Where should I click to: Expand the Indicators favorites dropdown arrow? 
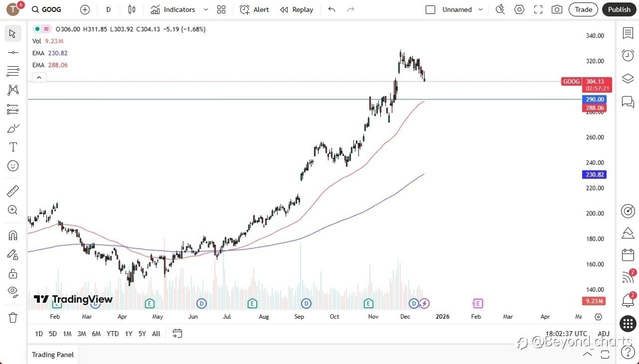(x=206, y=9)
